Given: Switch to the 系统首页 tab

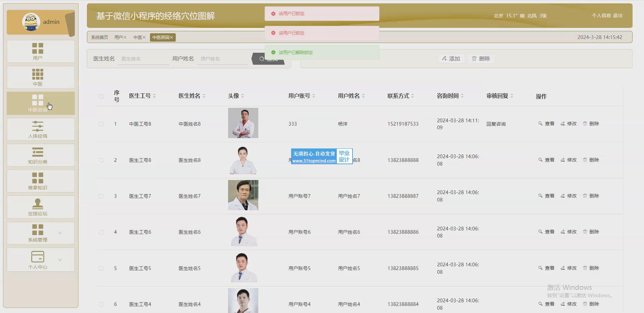Looking at the screenshot, I should [x=100, y=37].
